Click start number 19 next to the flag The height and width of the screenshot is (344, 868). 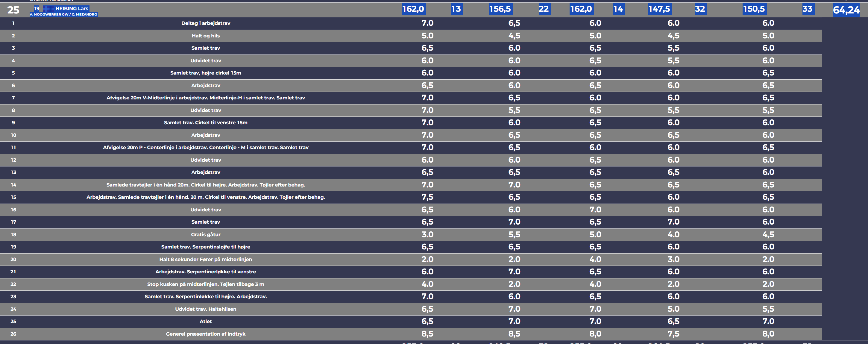coord(37,9)
